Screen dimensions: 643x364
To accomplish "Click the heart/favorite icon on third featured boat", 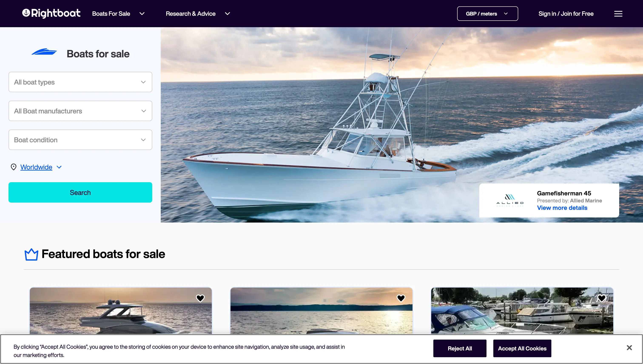I will 602,298.
